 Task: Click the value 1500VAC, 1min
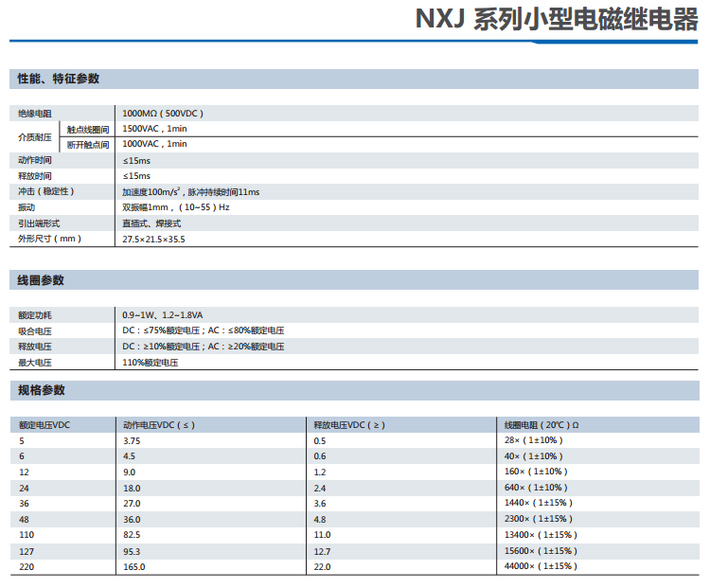[x=154, y=129]
